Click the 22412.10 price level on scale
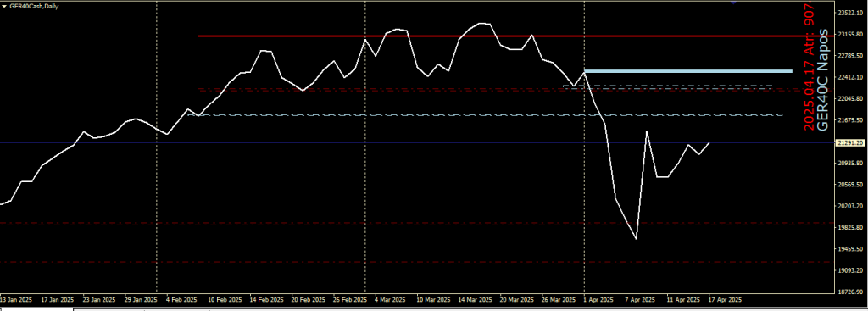The width and height of the screenshot is (868, 311). coord(850,77)
